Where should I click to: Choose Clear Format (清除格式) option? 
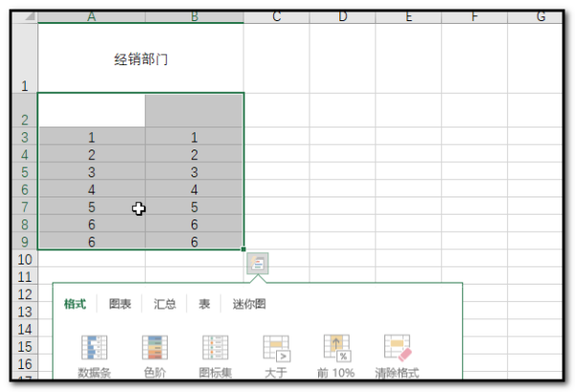[397, 357]
